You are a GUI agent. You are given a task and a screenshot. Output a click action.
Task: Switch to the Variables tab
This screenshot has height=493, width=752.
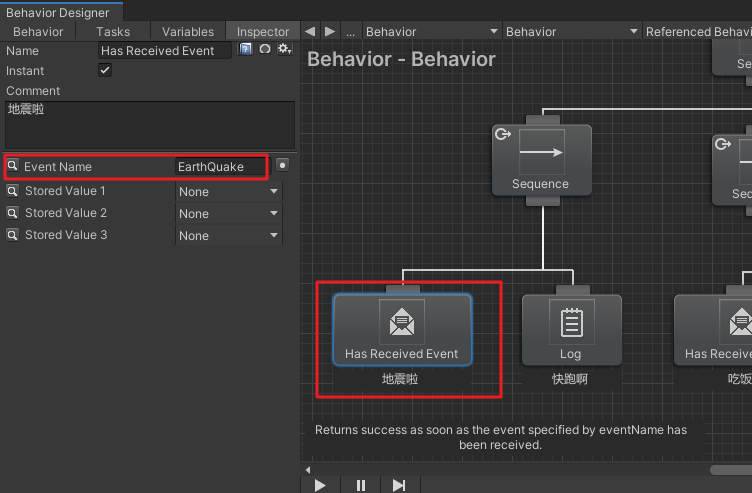click(x=188, y=32)
